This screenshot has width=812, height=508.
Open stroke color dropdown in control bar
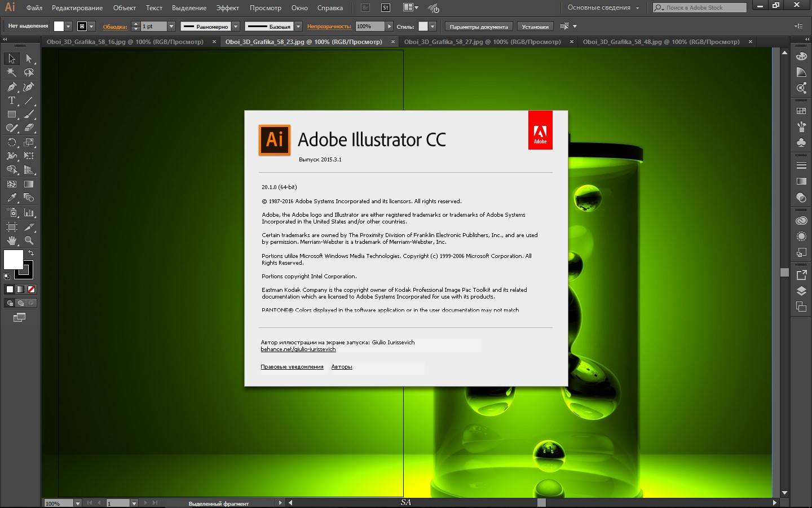91,27
